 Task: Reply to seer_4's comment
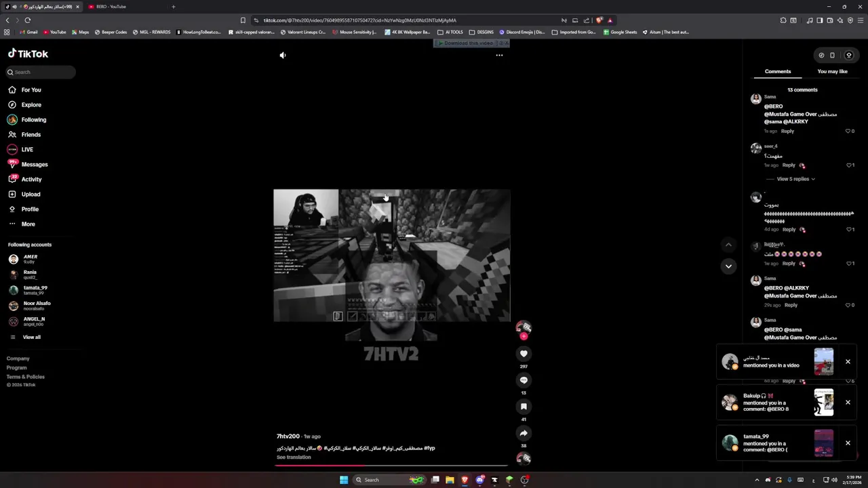pyautogui.click(x=789, y=165)
